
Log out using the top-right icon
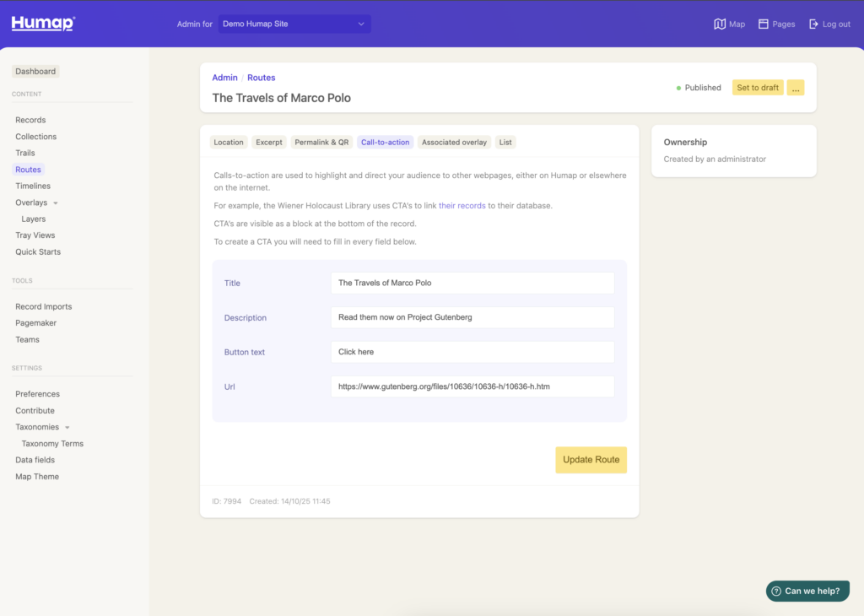pos(829,24)
